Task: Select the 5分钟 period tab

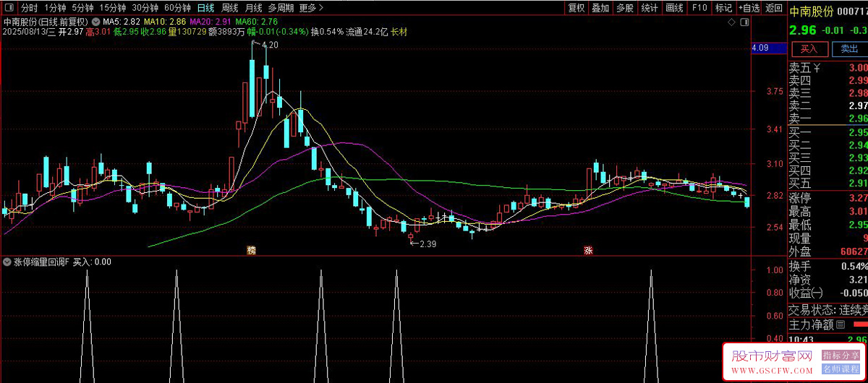Action: pos(82,8)
